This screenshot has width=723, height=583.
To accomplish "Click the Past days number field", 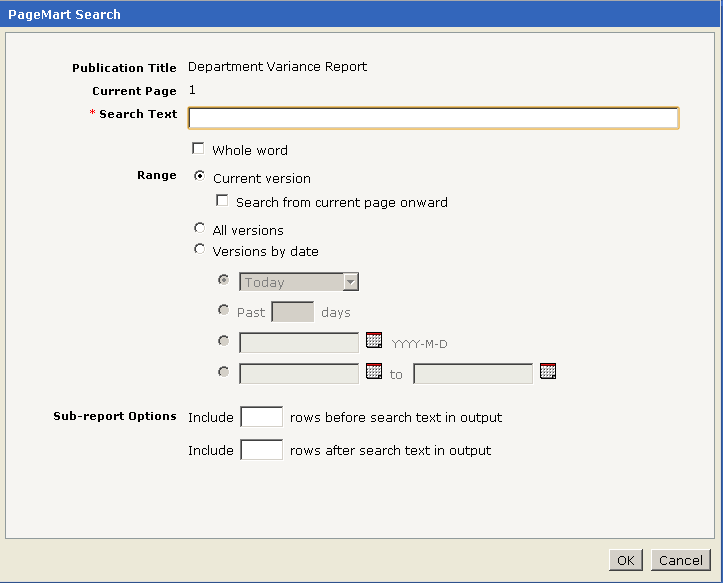I will pos(293,312).
